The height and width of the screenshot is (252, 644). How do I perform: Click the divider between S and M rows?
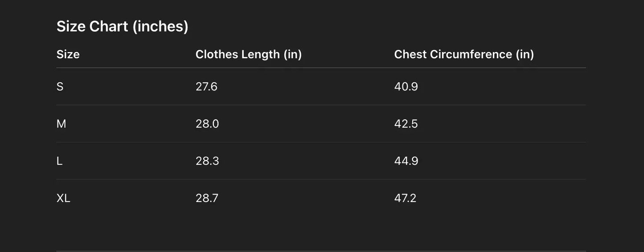pos(321,105)
